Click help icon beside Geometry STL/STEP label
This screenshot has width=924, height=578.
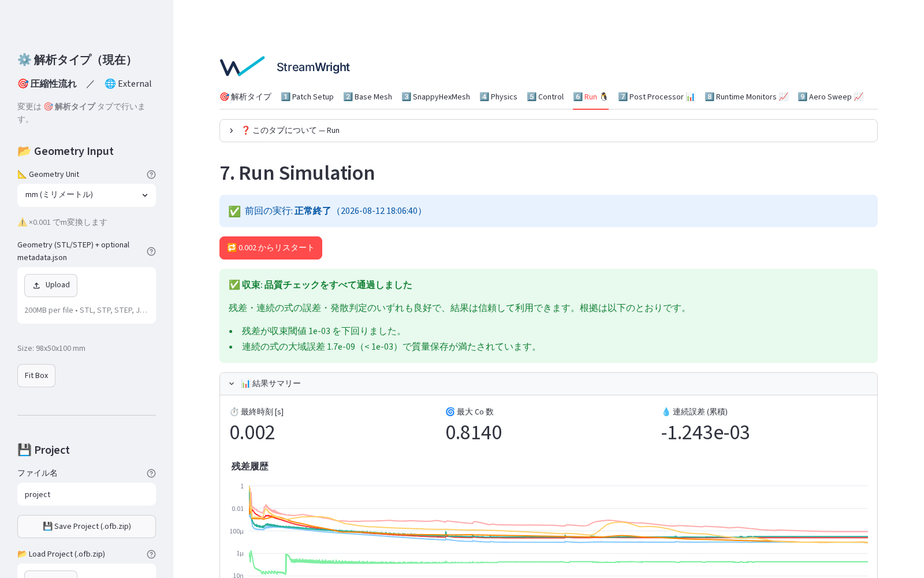pyautogui.click(x=151, y=251)
